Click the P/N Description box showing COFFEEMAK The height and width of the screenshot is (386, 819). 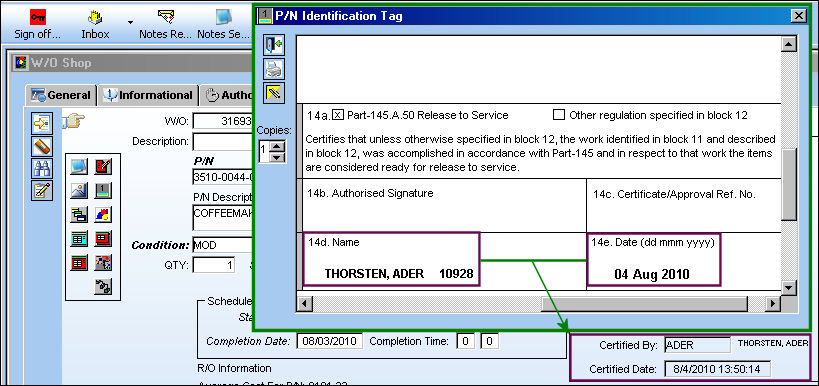tap(223, 218)
